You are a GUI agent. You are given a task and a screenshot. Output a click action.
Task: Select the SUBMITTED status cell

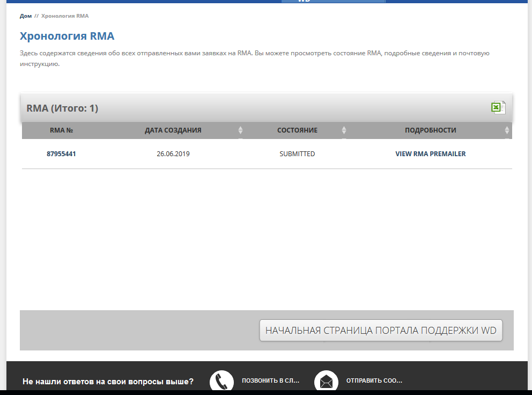coord(297,154)
